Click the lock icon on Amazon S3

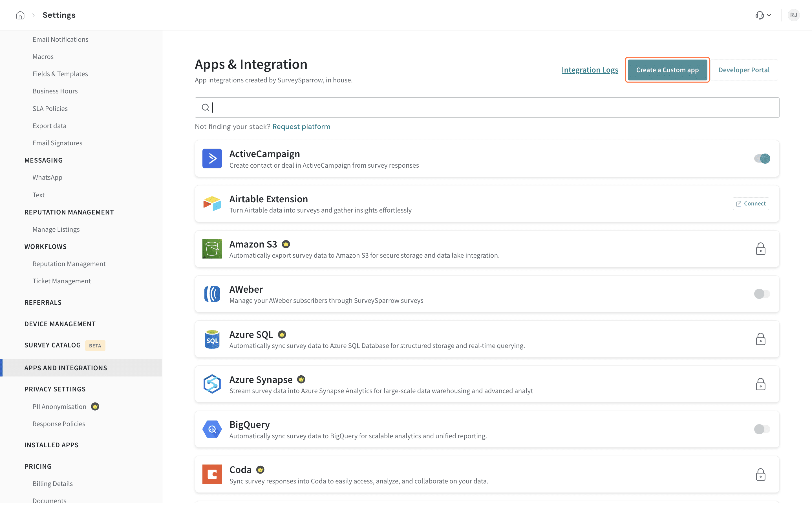[760, 249]
